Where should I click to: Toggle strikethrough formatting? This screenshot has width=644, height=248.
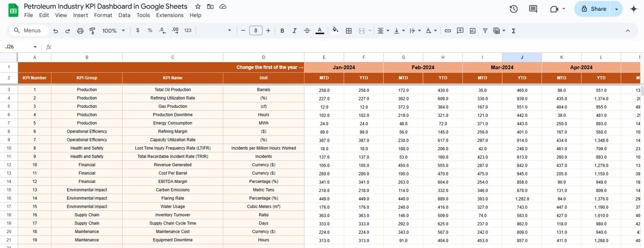pos(307,31)
